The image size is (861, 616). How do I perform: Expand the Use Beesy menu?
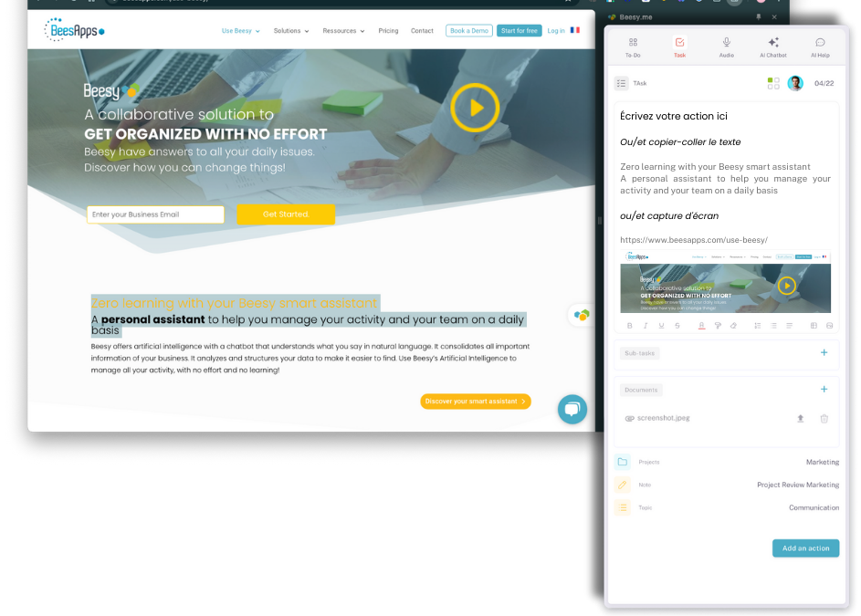[x=240, y=31]
